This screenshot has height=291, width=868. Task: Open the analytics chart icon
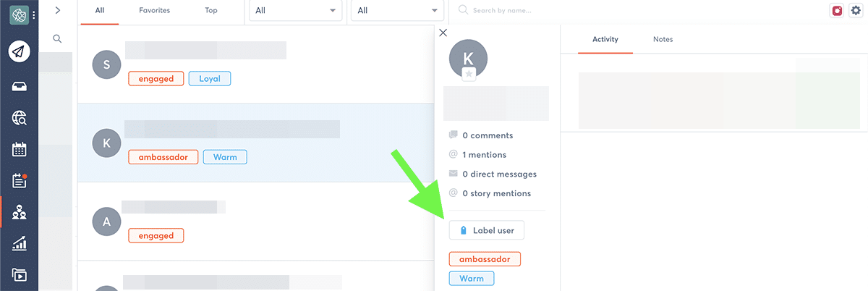click(x=19, y=244)
